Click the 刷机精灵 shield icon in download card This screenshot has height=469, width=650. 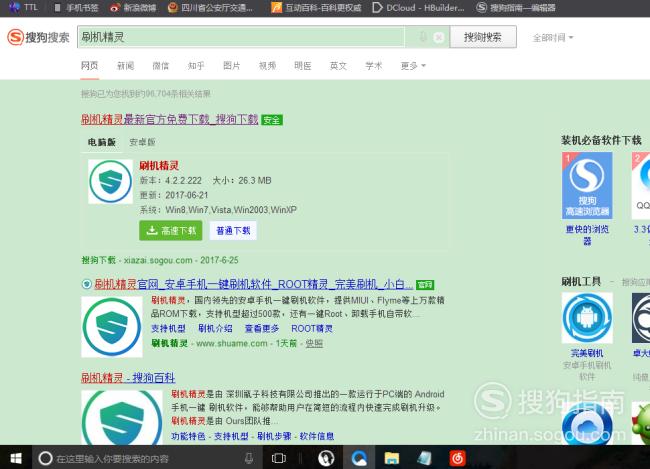click(x=111, y=182)
